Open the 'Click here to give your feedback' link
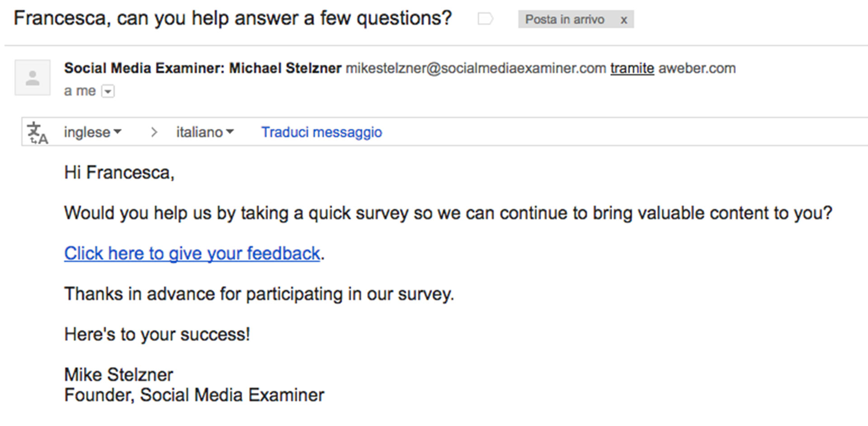The image size is (868, 426). point(192,253)
